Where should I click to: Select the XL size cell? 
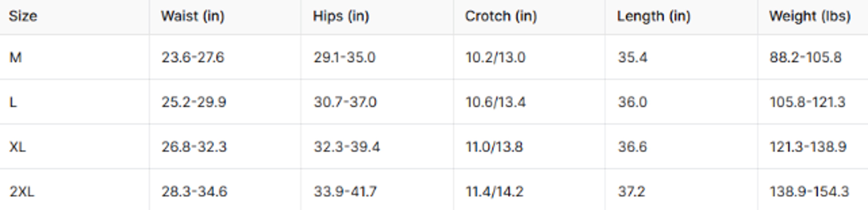[17, 147]
